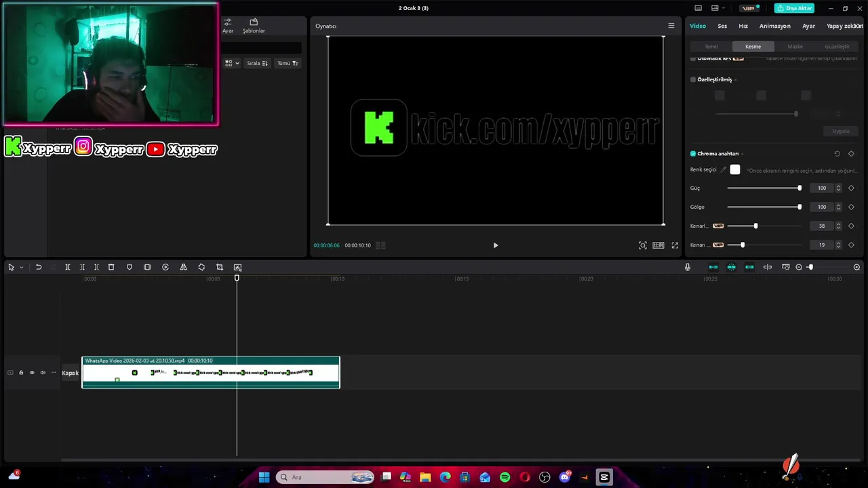868x488 pixels.
Task: Open timeline cover thumbnail settings icon
Action: pos(785,267)
